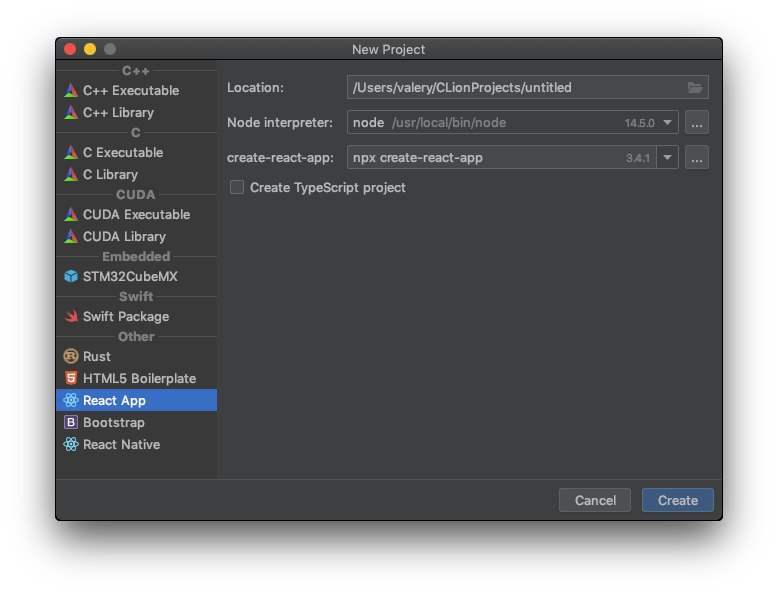Select CUDA Executable project type
Screen dimensions: 778x594
click(136, 214)
